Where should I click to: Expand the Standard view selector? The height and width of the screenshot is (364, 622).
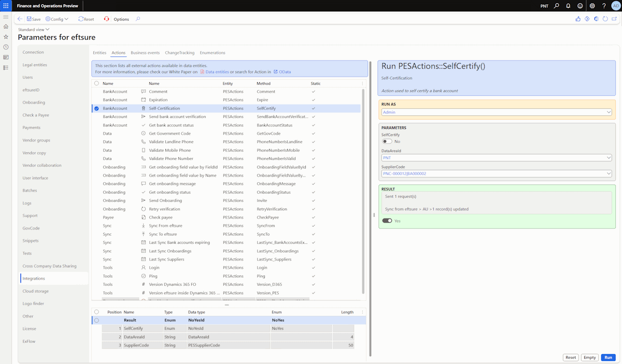click(x=34, y=30)
